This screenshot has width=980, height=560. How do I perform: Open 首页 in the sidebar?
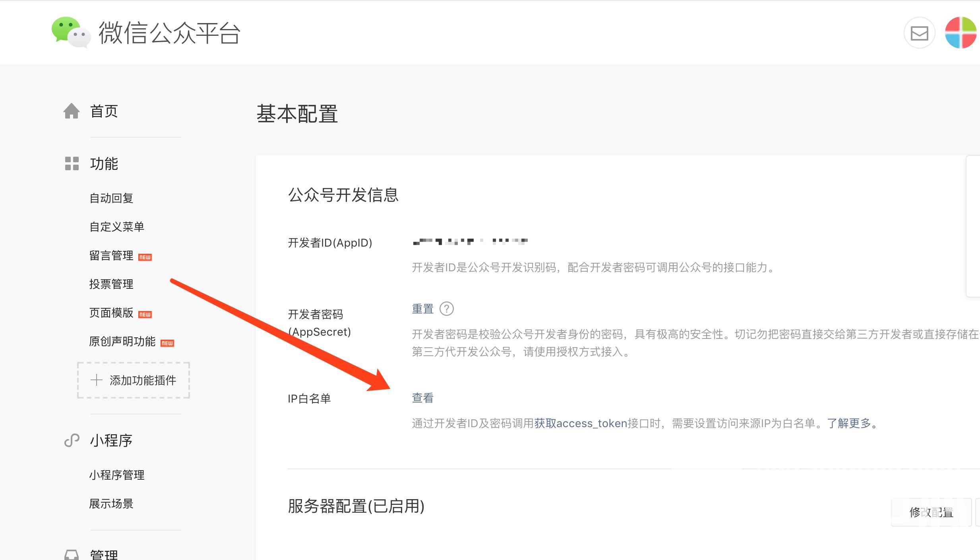click(x=104, y=111)
